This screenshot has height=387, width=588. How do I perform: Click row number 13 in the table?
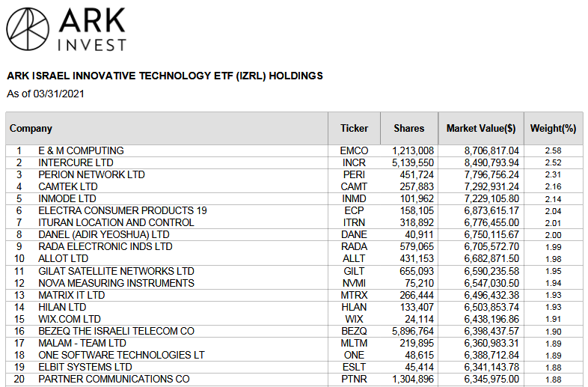[19, 295]
